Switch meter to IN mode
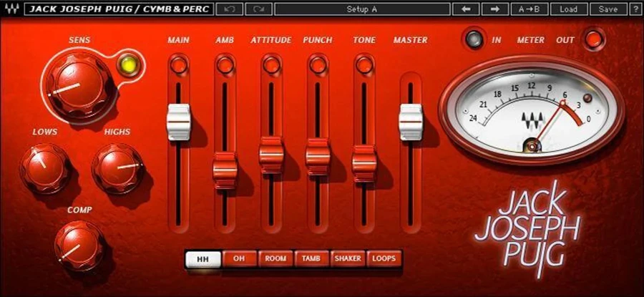 coord(474,40)
